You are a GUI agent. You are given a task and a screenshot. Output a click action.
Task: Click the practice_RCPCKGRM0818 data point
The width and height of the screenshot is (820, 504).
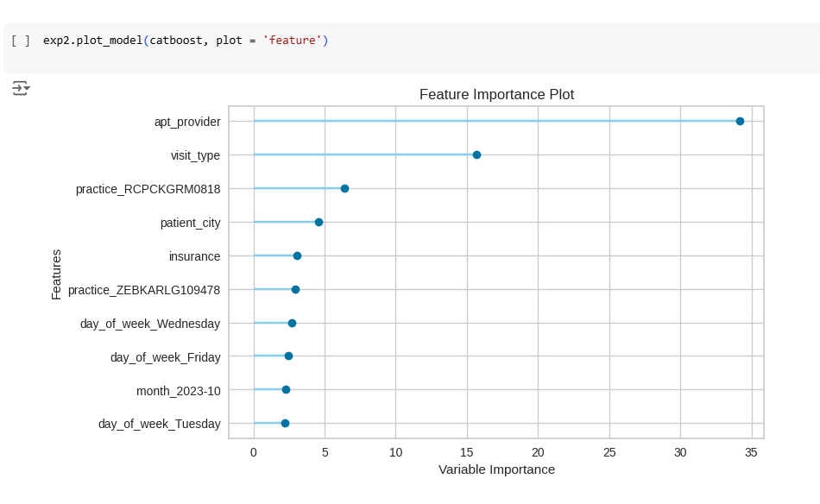coord(344,188)
